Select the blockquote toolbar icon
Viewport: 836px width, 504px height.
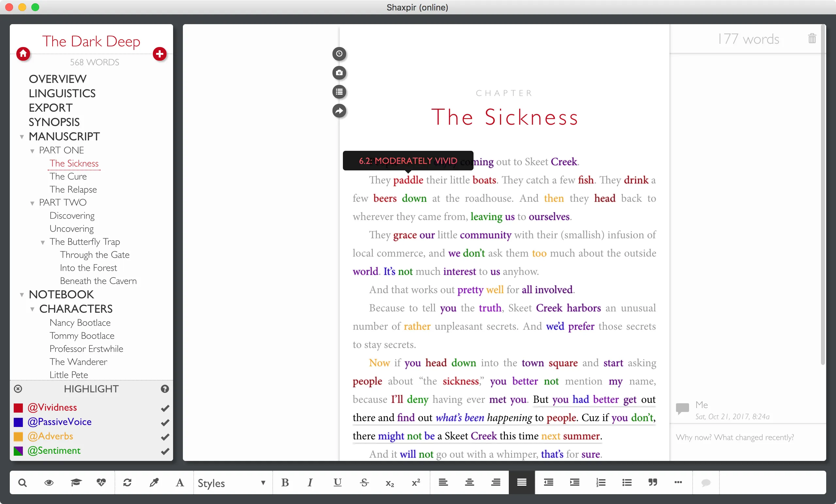point(652,482)
